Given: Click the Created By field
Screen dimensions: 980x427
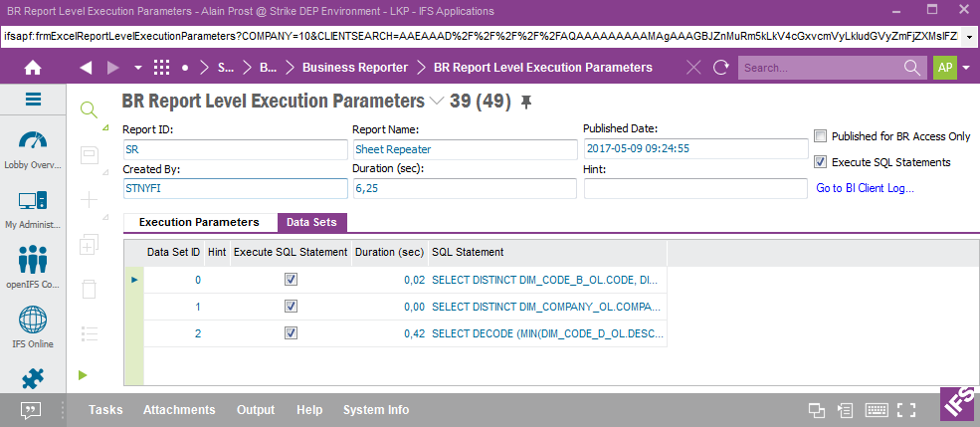Looking at the screenshot, I should 235,188.
